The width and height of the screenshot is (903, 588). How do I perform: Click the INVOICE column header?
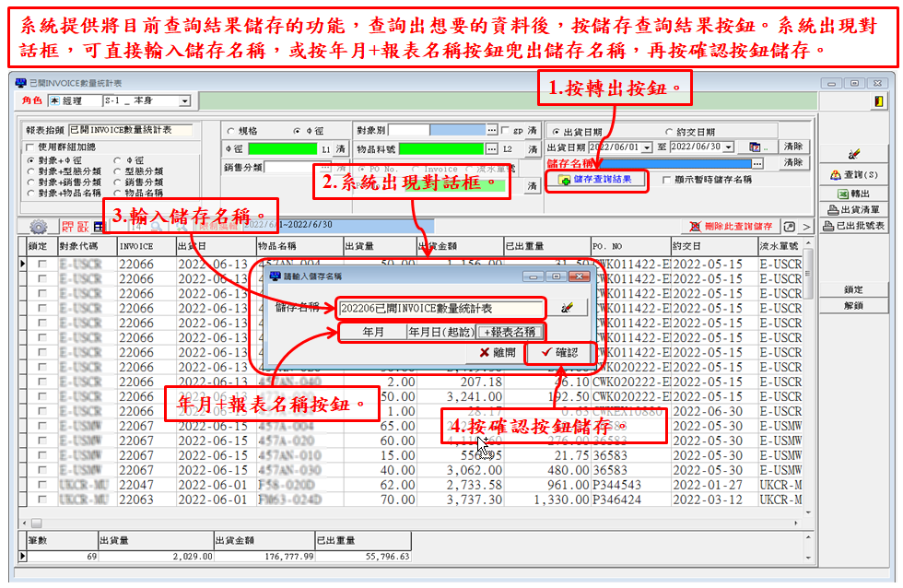(145, 247)
